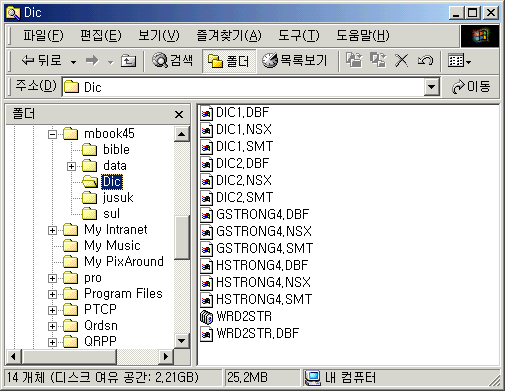The image size is (505, 391).
Task: Select the My Music folder
Action: tap(102, 246)
